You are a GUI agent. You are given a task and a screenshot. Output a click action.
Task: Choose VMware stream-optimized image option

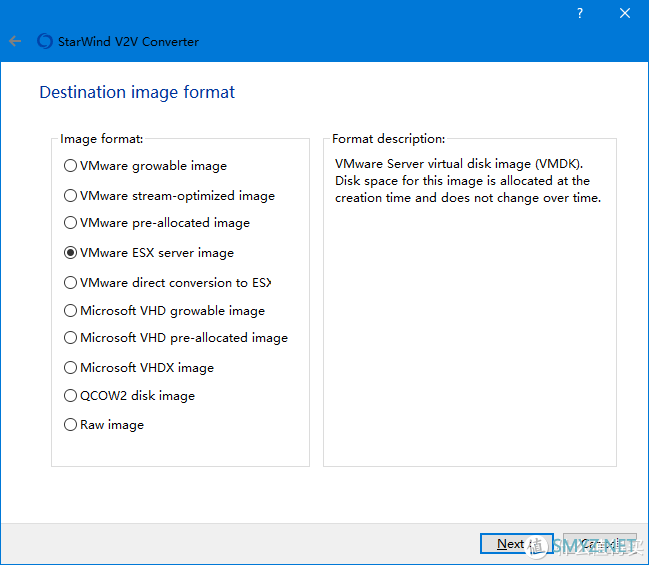70,196
